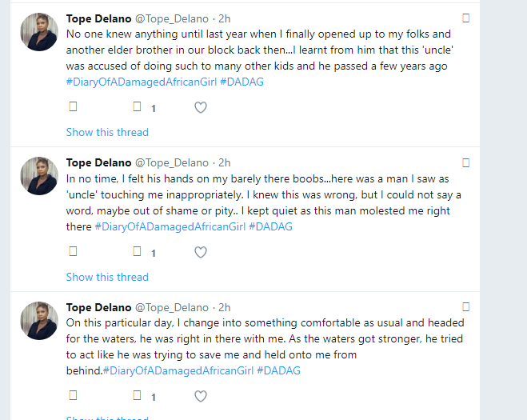
Task: Click 'Show this thread' under first tweet
Action: pyautogui.click(x=107, y=132)
